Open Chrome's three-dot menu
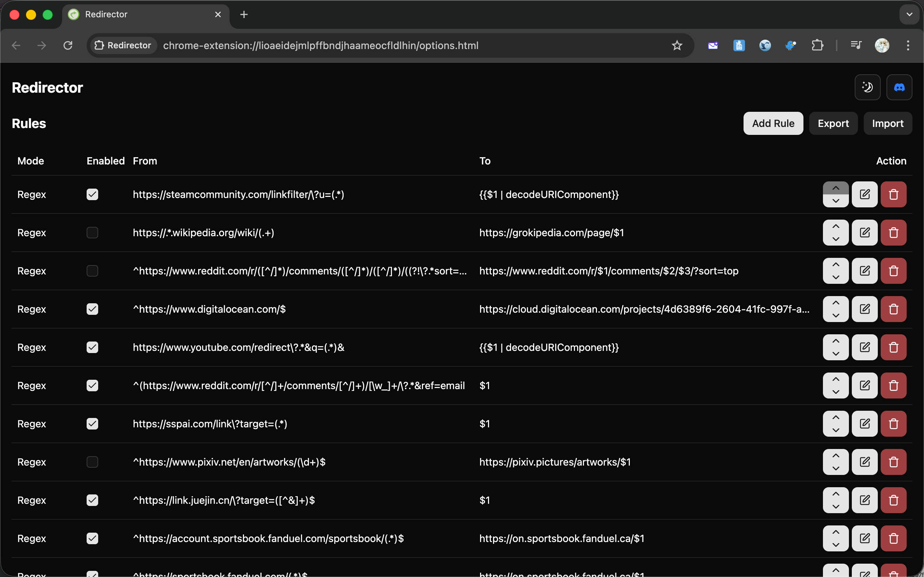 (908, 45)
